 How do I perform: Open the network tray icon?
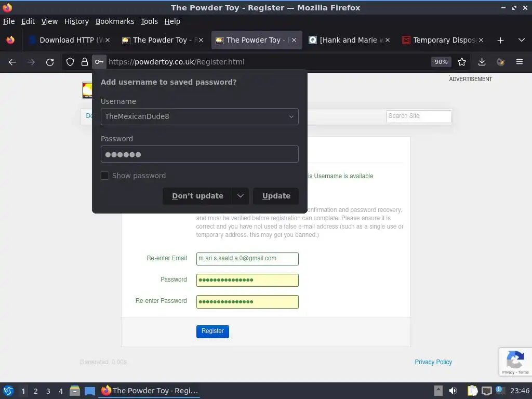(486, 391)
